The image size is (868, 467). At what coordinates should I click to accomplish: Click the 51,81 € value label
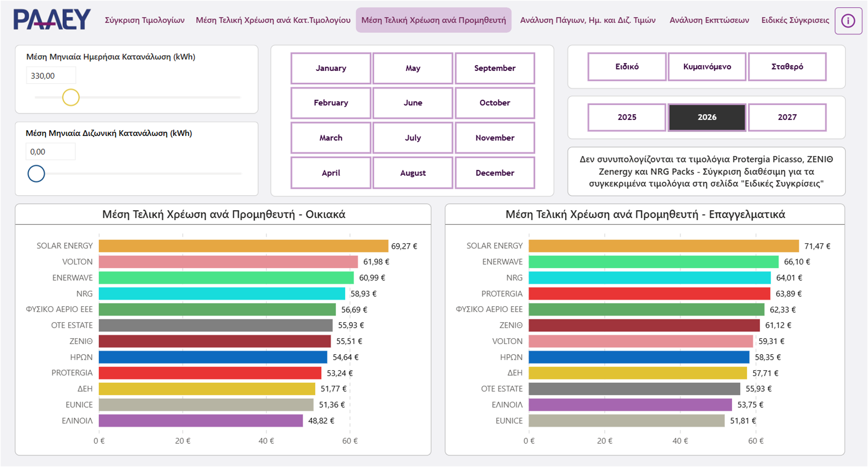(743, 421)
